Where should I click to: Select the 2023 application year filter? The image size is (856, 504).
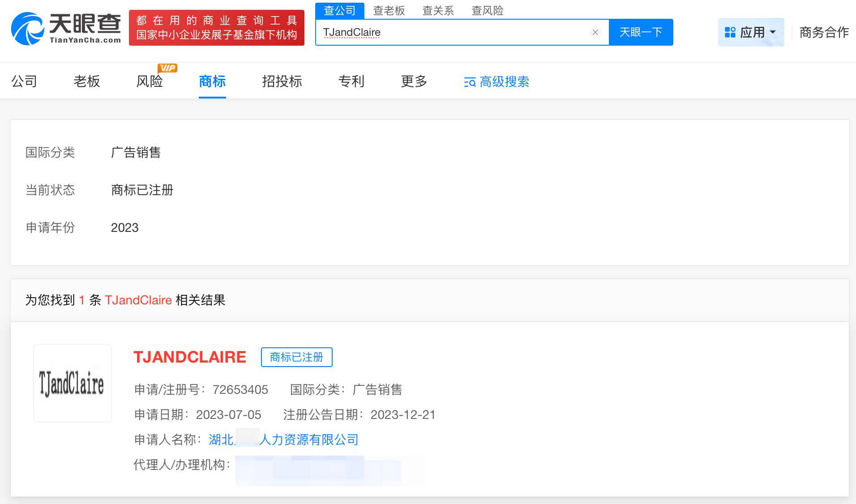[124, 228]
